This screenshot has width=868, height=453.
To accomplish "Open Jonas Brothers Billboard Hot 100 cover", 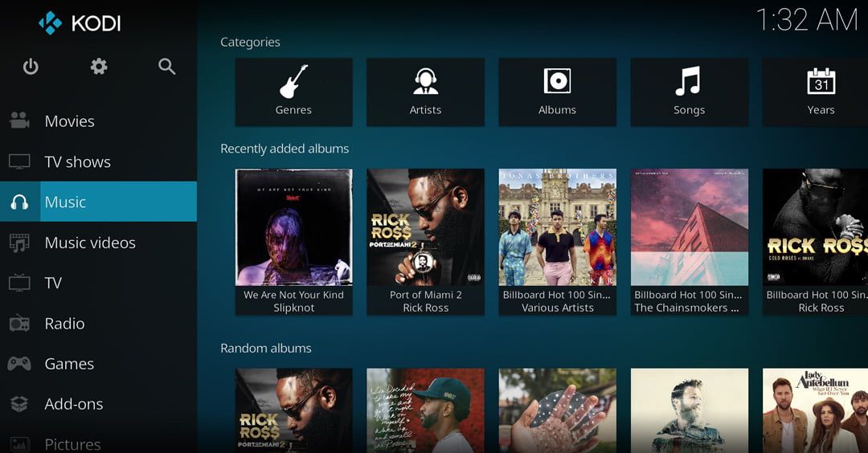I will coord(558,227).
